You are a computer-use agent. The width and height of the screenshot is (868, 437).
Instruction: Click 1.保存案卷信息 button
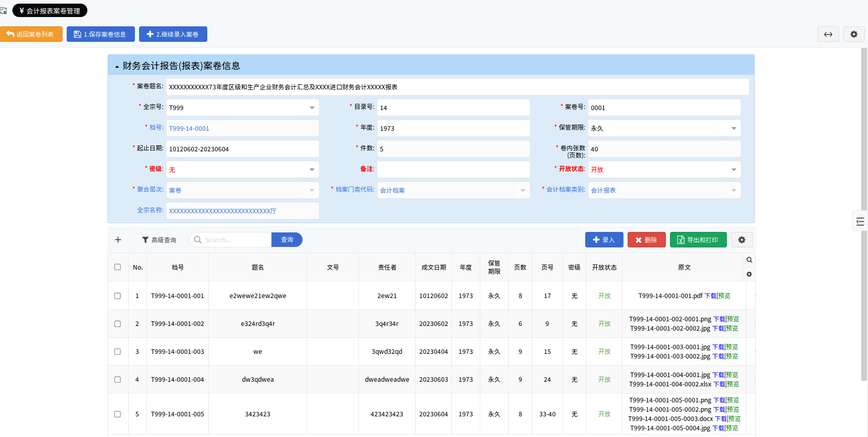click(101, 34)
